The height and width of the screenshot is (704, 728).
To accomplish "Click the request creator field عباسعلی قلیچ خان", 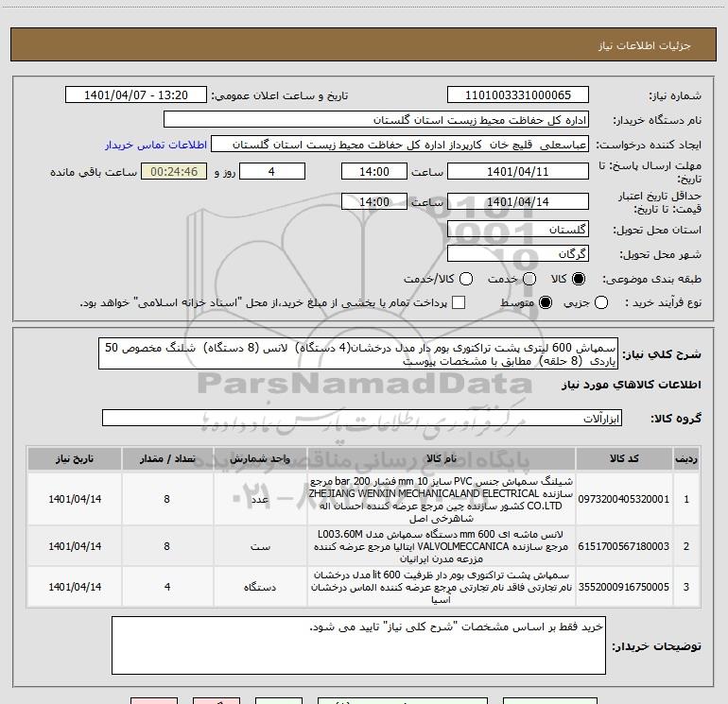I will click(x=400, y=145).
